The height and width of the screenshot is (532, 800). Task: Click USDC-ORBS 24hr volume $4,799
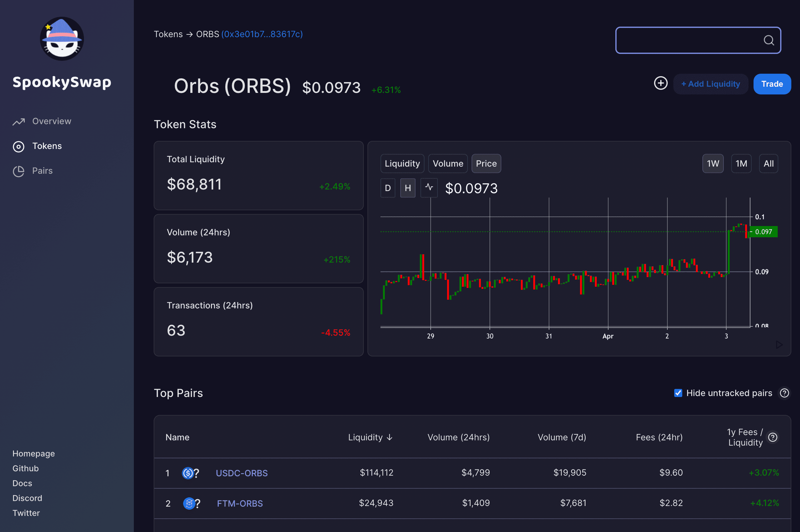pyautogui.click(x=476, y=473)
